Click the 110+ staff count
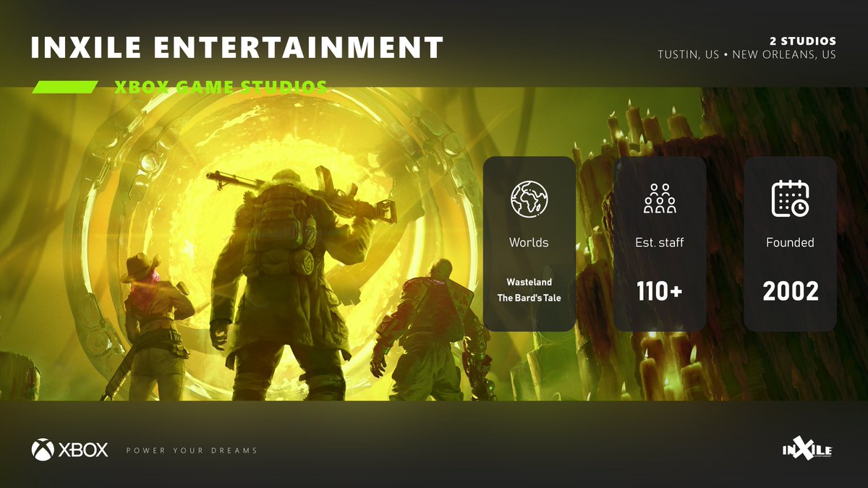Image resolution: width=868 pixels, height=488 pixels. coord(660,291)
